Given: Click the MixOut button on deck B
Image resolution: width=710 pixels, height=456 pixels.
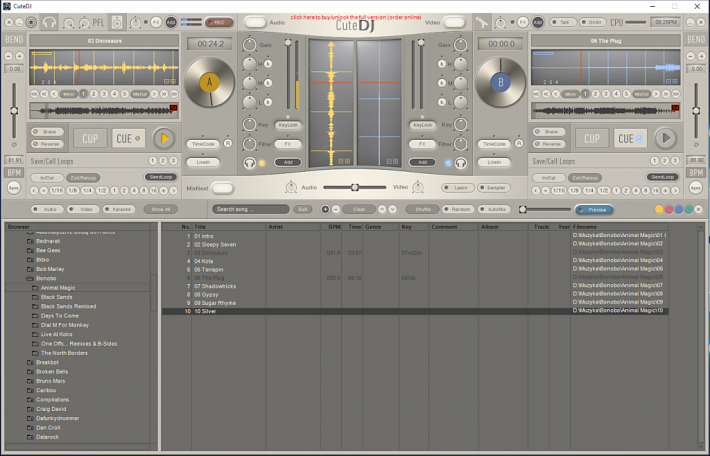Looking at the screenshot, I should tap(642, 94).
